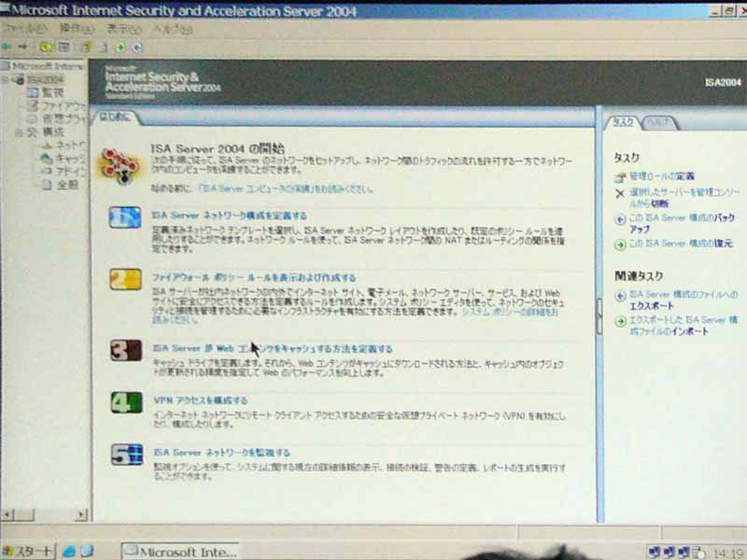Screen dimensions: 747x560
Task: Click the disconnect selected server (切断) task
Action: [684, 198]
